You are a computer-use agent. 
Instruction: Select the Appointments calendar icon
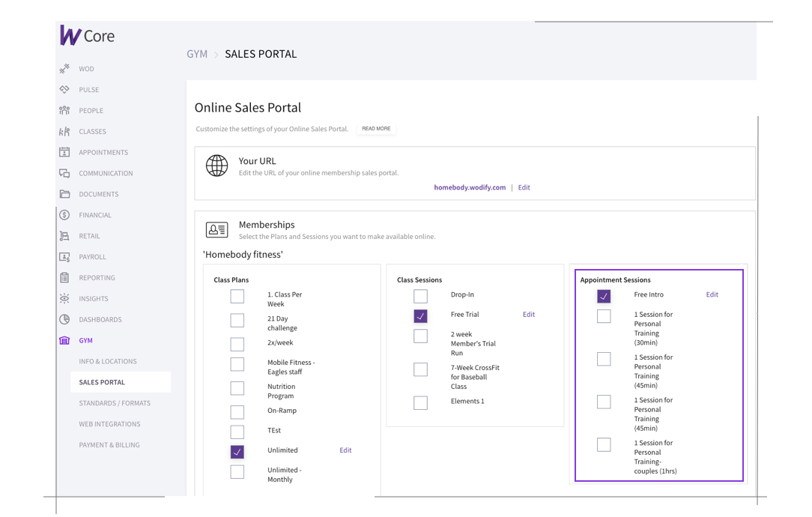[x=64, y=153]
